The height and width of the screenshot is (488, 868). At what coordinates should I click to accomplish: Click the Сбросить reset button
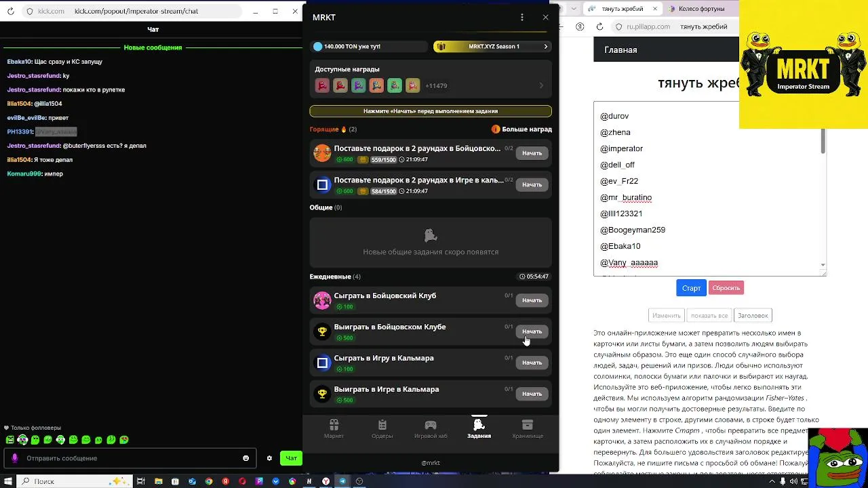726,288
